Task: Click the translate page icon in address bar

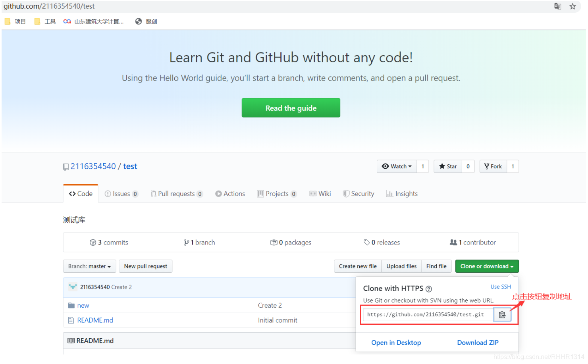Action: (x=557, y=6)
